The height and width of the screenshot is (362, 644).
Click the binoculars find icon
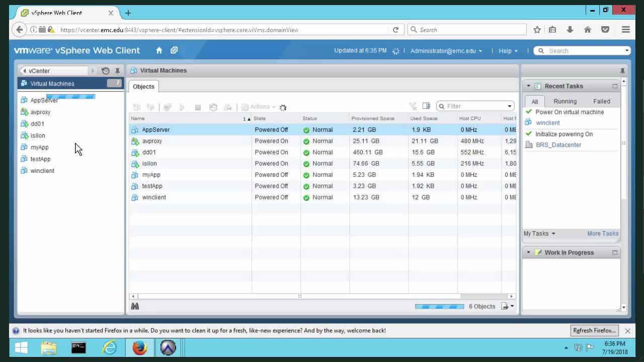(135, 306)
